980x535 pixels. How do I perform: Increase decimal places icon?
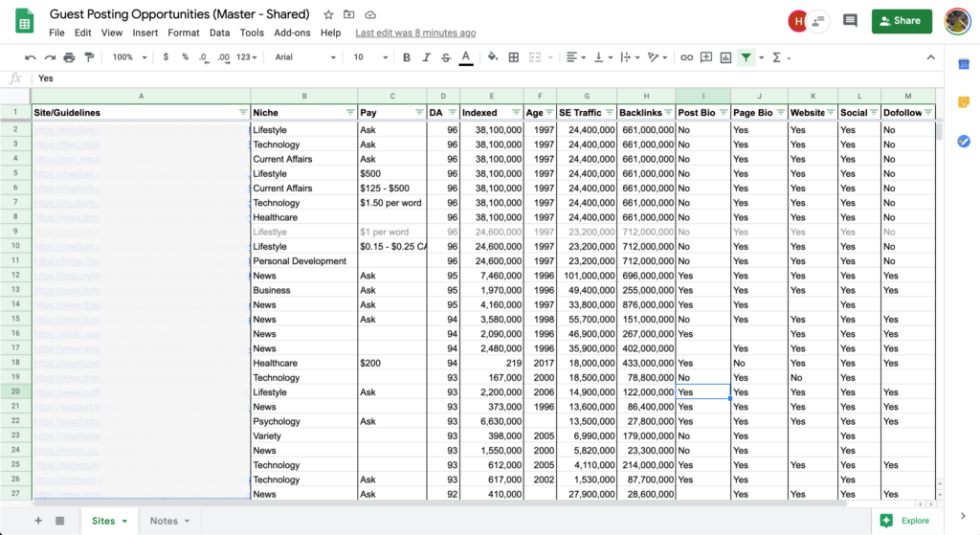pyautogui.click(x=224, y=57)
